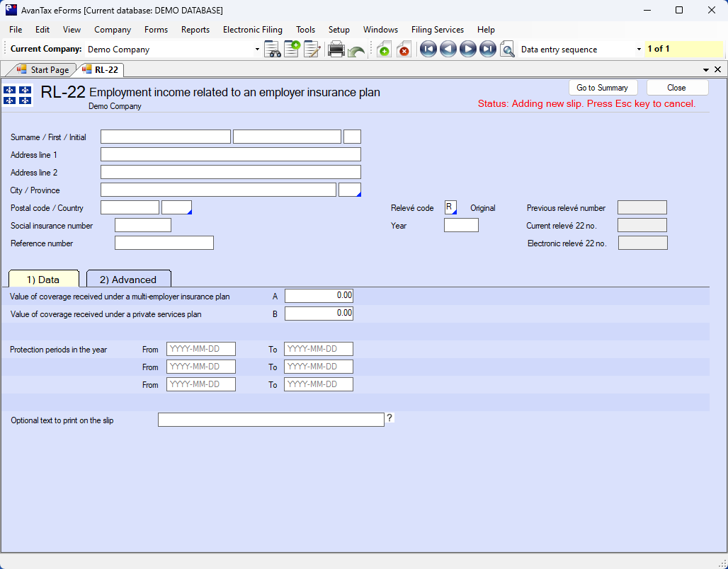Go to the next slip record
This screenshot has width=728, height=569.
pyautogui.click(x=467, y=50)
